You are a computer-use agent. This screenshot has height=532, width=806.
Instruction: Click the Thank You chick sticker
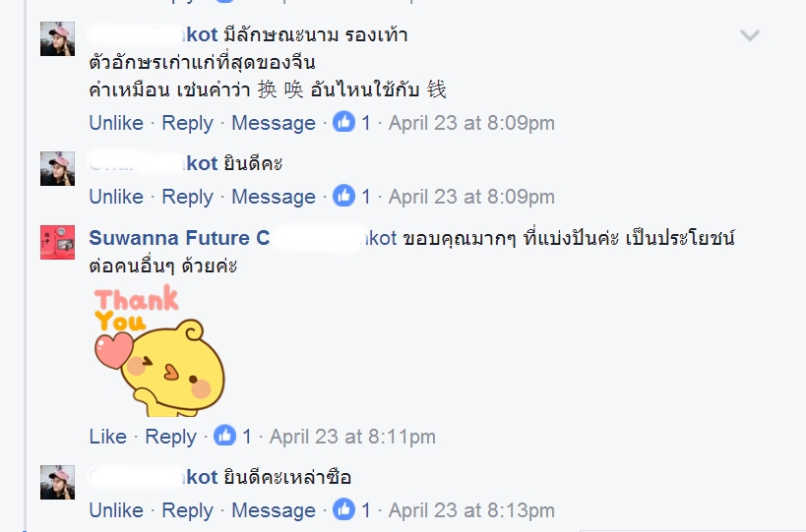tap(159, 350)
